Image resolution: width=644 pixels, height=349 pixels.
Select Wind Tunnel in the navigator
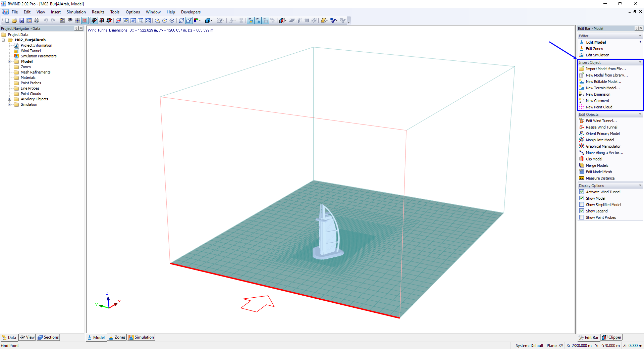pyautogui.click(x=31, y=51)
